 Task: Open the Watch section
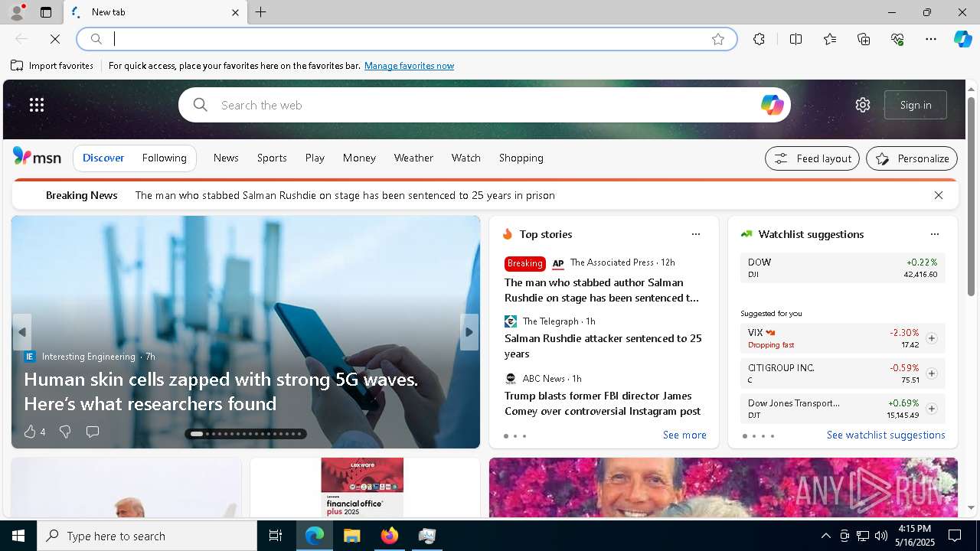tap(465, 158)
